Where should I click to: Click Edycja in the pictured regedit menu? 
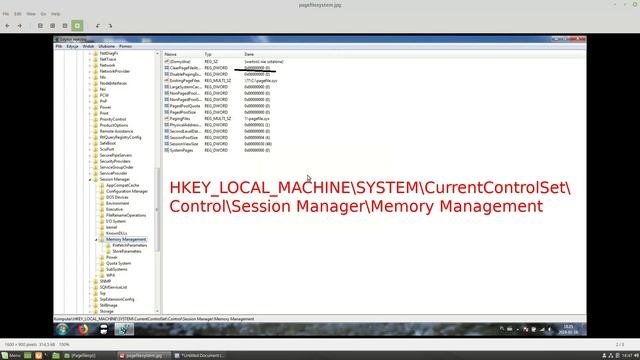point(72,47)
